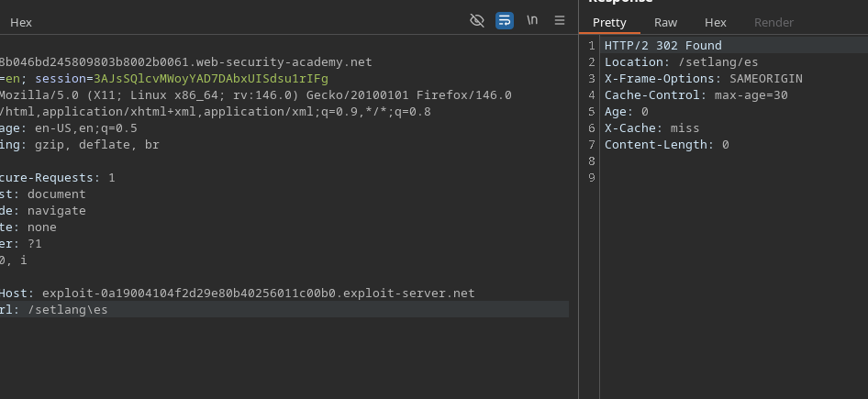Click the web-security-academy.net host line
Image resolution: width=868 pixels, height=399 pixels.
coord(185,62)
